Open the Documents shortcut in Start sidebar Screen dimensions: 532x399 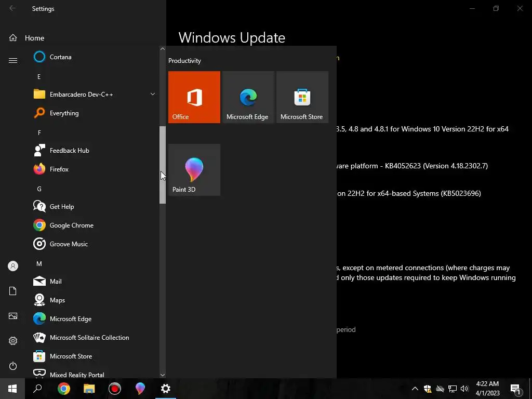pyautogui.click(x=13, y=291)
